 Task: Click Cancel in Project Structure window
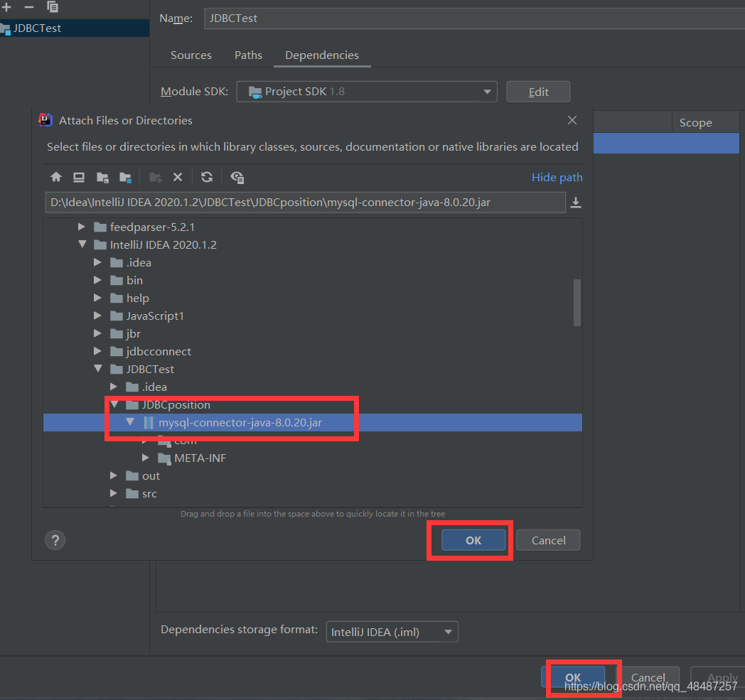(x=648, y=677)
